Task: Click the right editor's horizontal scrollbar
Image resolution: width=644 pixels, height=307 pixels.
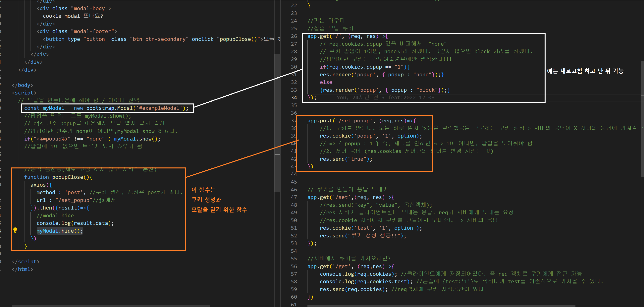Action: click(x=441, y=306)
